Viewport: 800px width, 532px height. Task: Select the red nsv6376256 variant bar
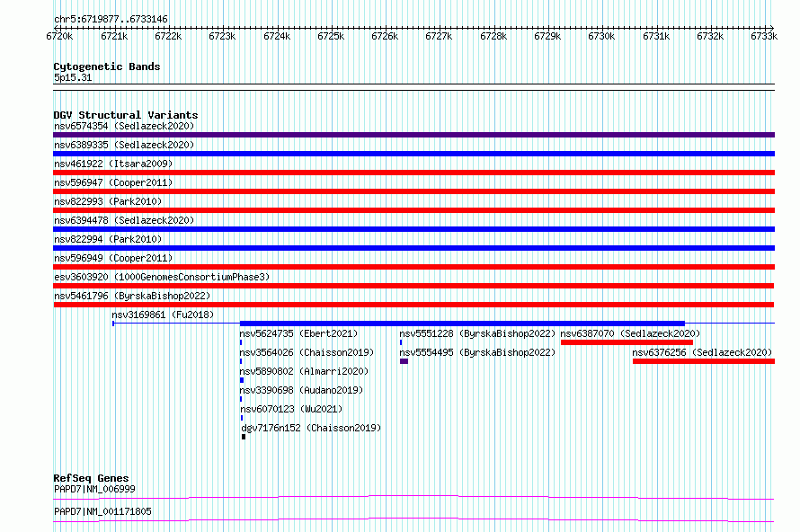[x=704, y=361]
